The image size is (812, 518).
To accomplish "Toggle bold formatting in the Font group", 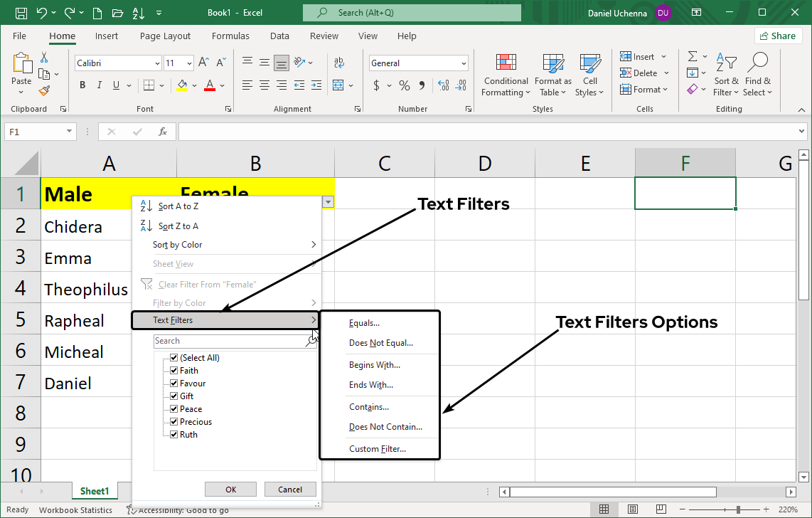I will 82,85.
